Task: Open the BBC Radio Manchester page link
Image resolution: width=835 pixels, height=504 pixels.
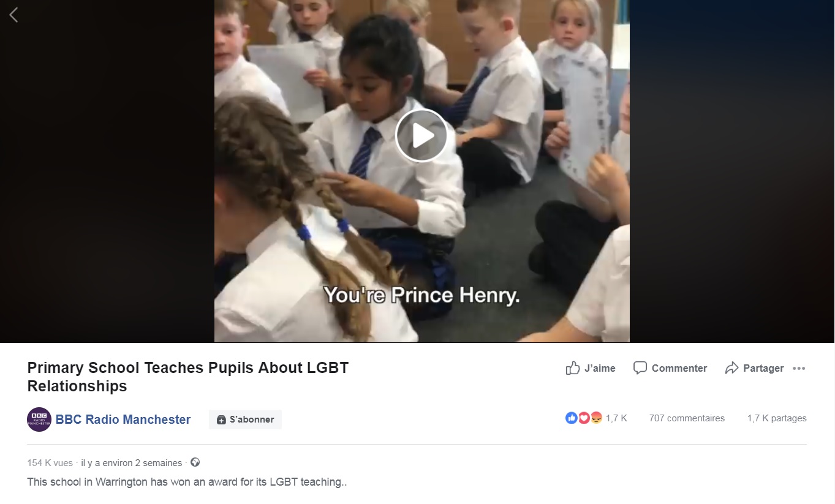Action: (123, 419)
